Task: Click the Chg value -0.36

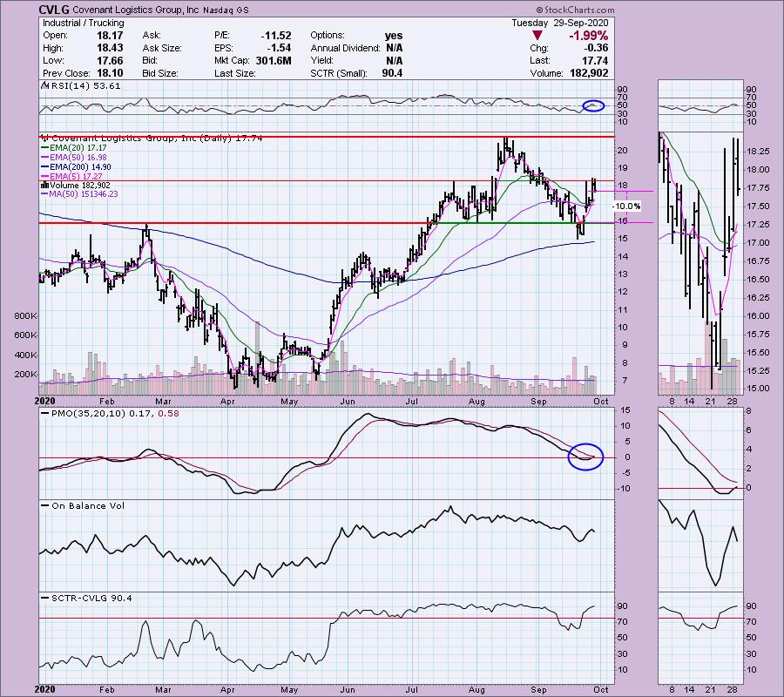Action: (595, 48)
